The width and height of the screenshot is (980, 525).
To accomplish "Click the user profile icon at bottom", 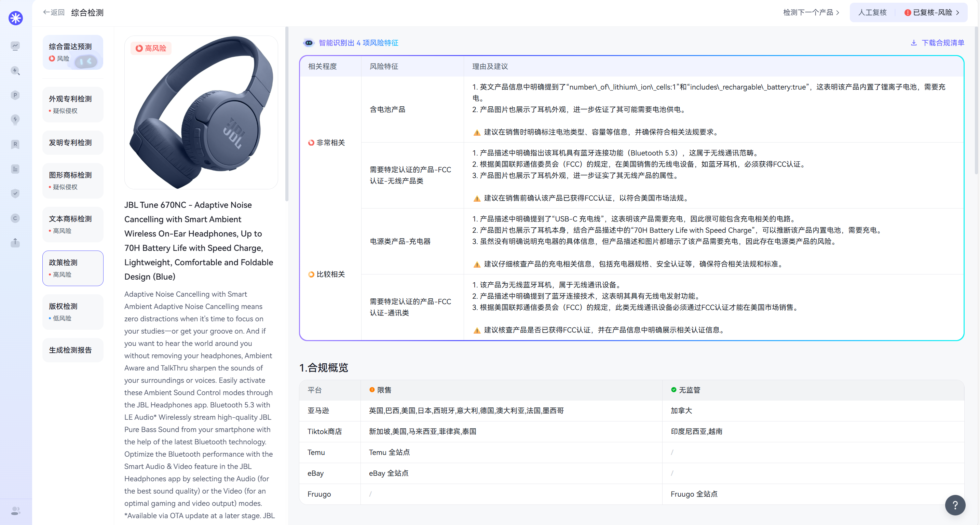I will (x=15, y=511).
